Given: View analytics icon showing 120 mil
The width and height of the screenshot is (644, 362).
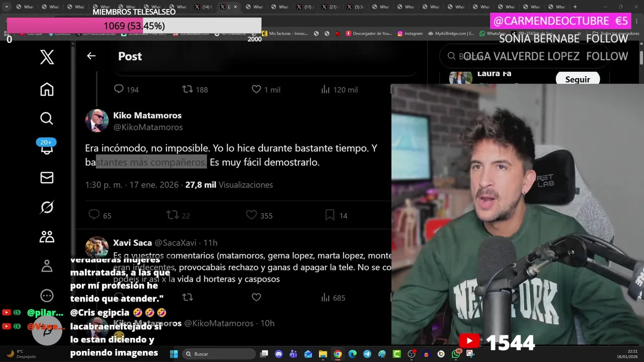Looking at the screenshot, I should point(325,89).
